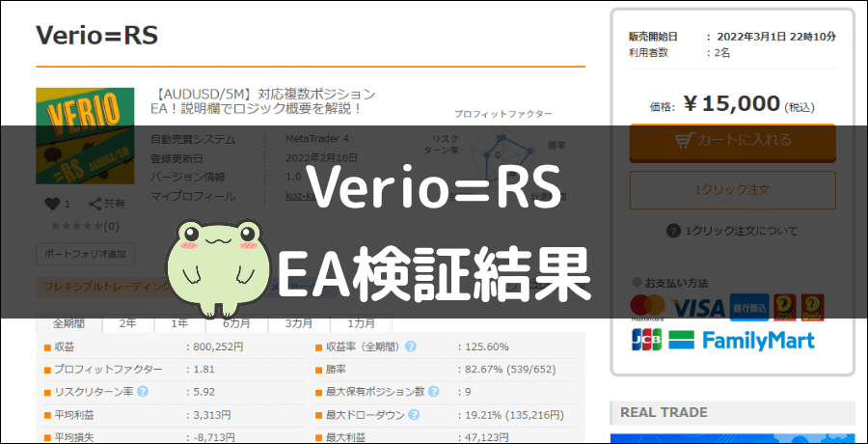Screen dimensions: 868x444
Task: Click help icon next to 収益率(全期間)
Action: pos(411,347)
